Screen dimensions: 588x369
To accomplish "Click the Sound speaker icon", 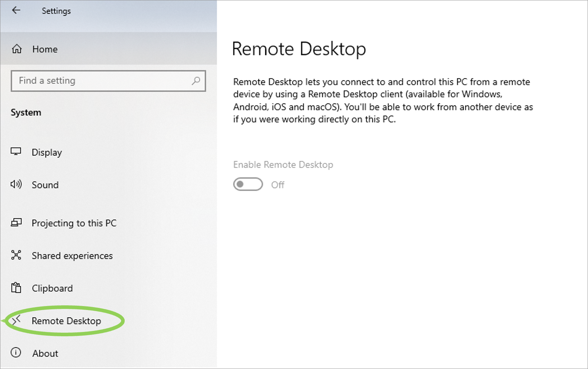I will point(16,184).
